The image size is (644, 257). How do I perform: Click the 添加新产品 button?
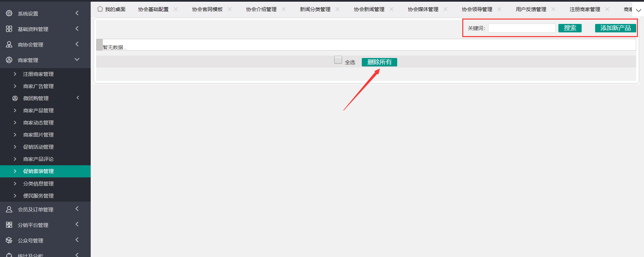(x=615, y=28)
